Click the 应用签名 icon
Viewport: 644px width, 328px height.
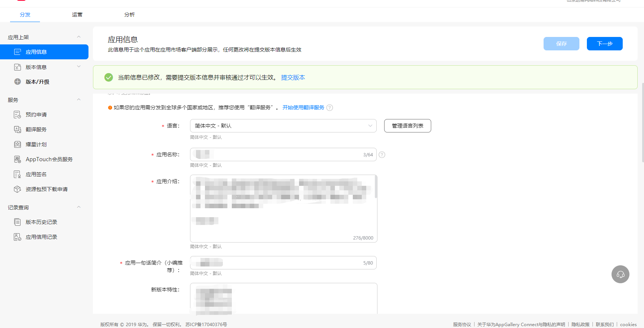[18, 174]
